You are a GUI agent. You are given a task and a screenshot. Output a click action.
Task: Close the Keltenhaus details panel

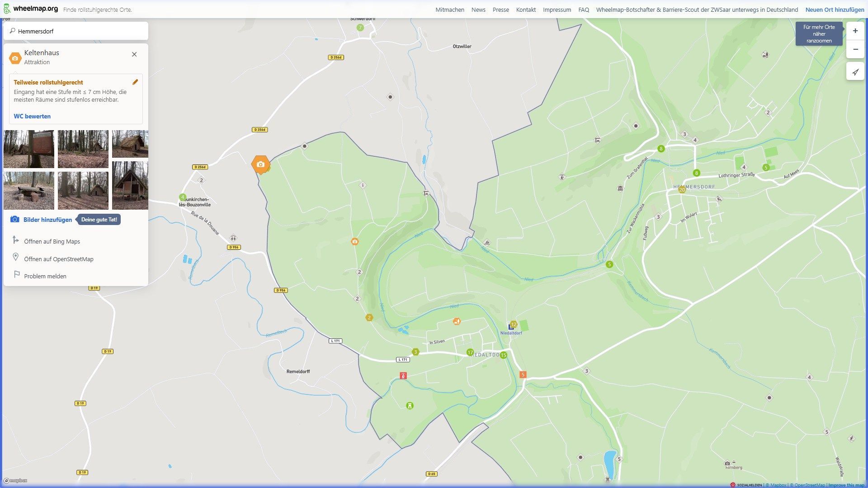coord(134,54)
